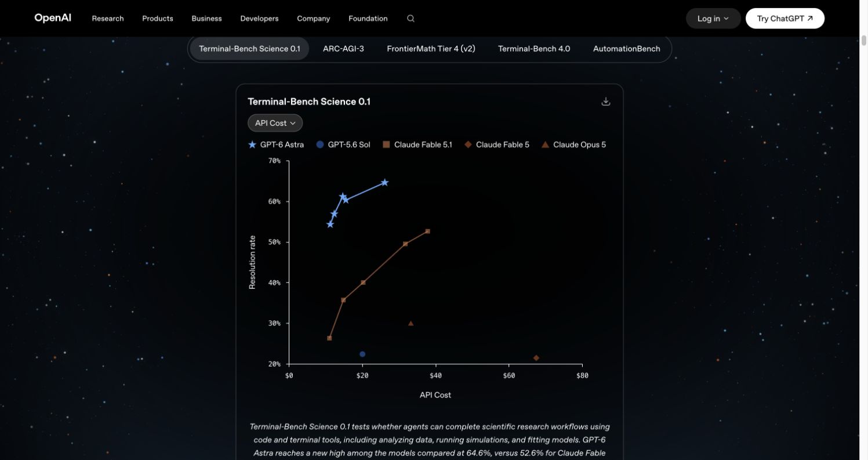The image size is (868, 460).
Task: Click the "$80" x-axis tick label
Action: [582, 375]
